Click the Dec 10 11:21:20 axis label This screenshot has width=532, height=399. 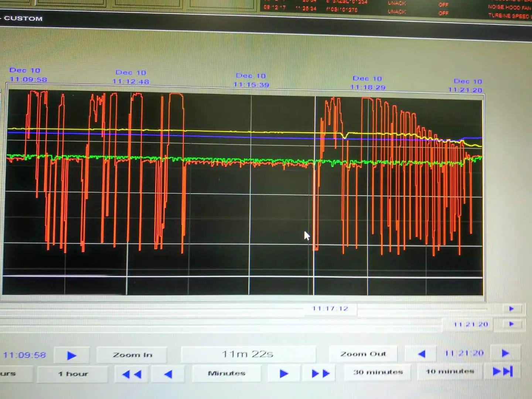465,85
